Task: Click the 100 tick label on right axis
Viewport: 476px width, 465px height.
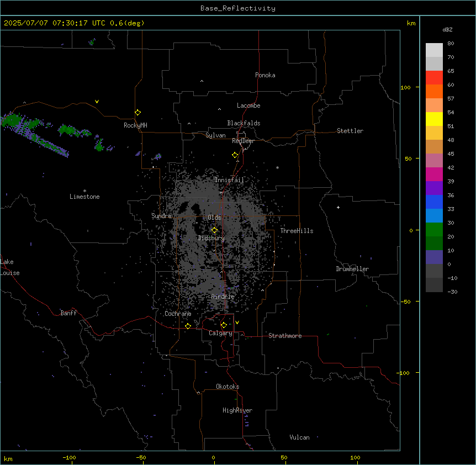Action: point(405,87)
